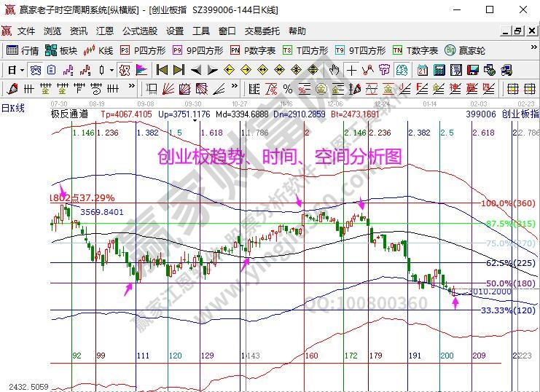
Task: Click the 日K线 label
Action: point(13,108)
